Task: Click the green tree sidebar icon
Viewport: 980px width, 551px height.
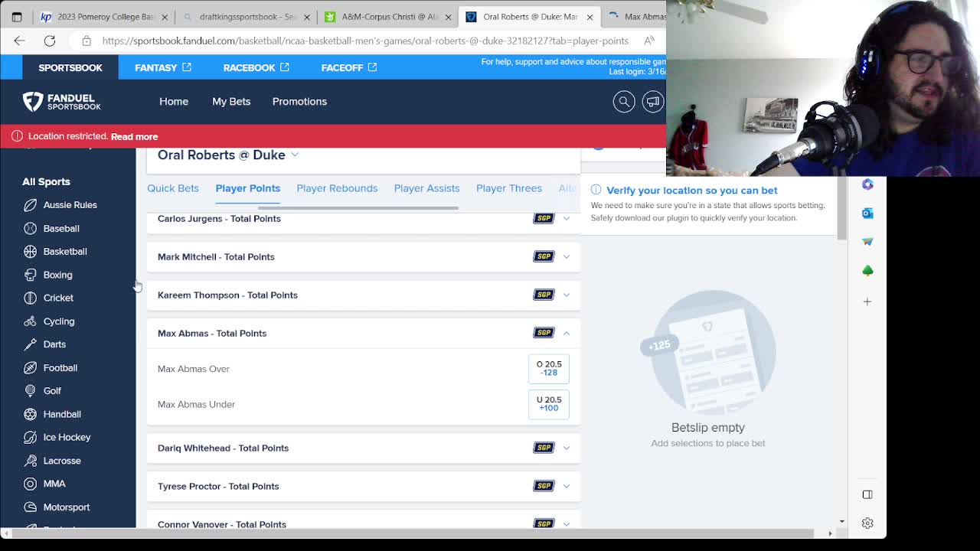Action: 867,270
